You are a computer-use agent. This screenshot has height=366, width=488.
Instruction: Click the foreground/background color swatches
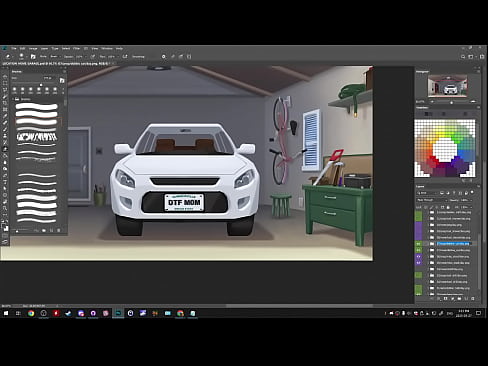pyautogui.click(x=5, y=227)
